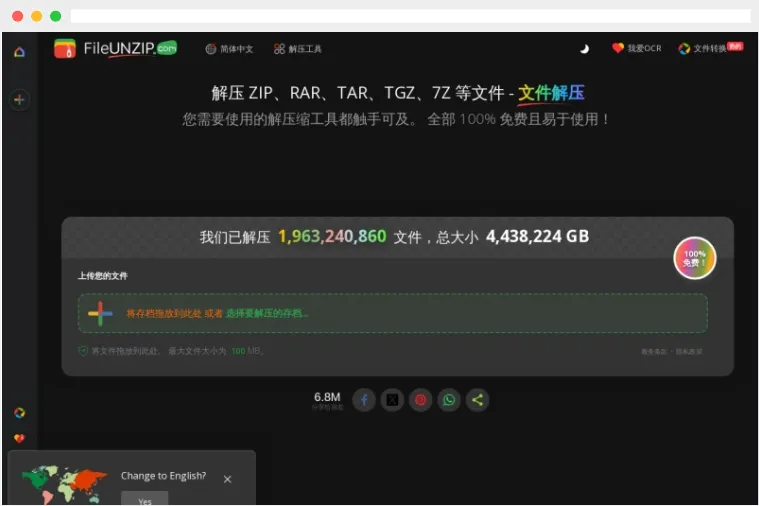759x506 pixels.
Task: Share on Pinterest
Action: point(420,400)
